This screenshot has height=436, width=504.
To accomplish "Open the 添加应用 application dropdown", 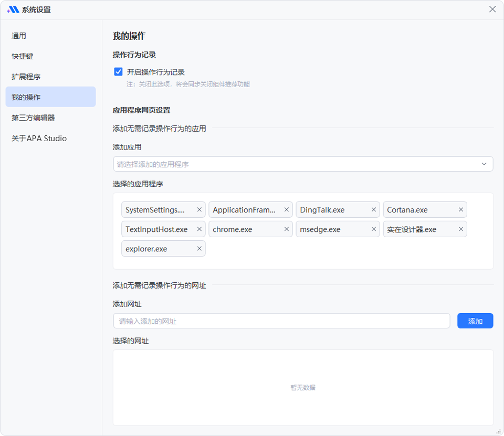I will (294, 164).
